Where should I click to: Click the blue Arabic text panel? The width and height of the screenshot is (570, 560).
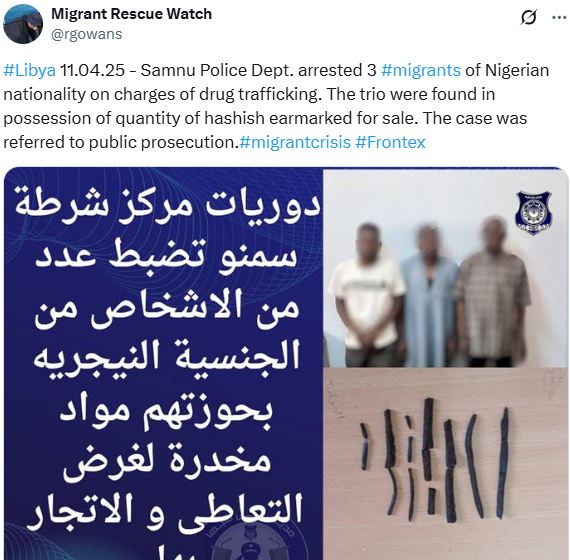[164, 364]
